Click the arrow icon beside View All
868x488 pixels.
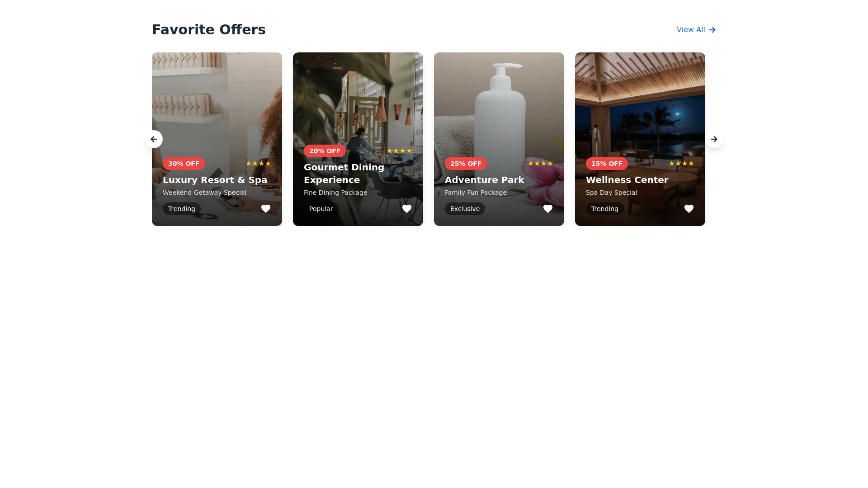point(712,30)
